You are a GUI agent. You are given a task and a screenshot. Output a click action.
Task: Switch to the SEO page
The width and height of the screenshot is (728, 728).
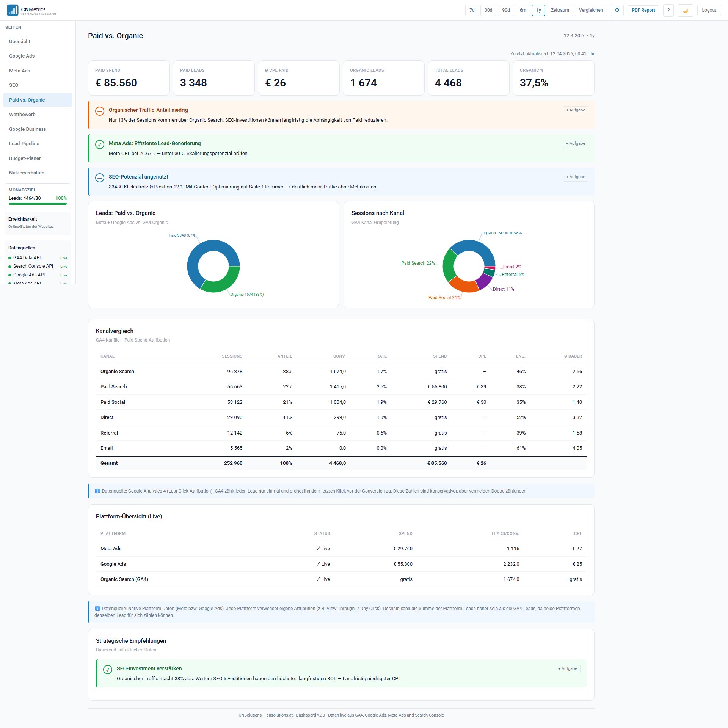click(14, 85)
